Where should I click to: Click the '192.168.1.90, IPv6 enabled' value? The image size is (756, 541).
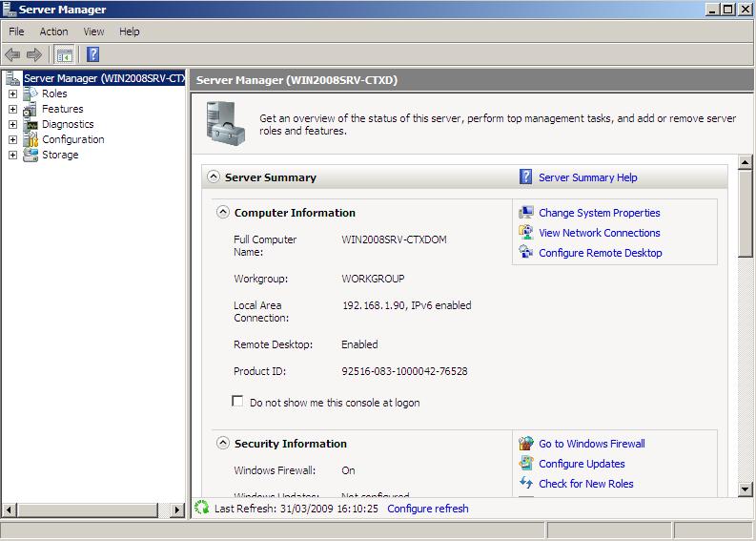[x=406, y=305]
